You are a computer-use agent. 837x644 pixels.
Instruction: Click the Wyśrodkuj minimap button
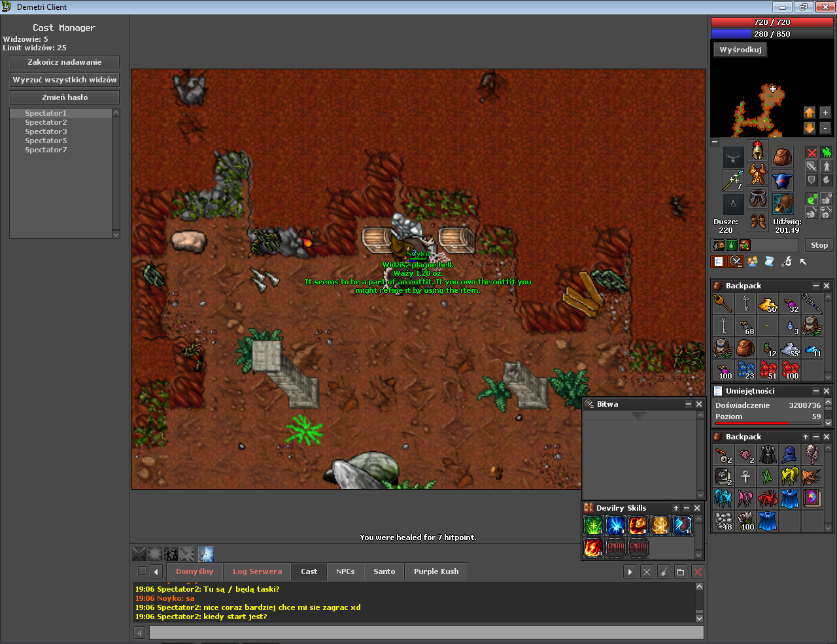click(x=740, y=50)
